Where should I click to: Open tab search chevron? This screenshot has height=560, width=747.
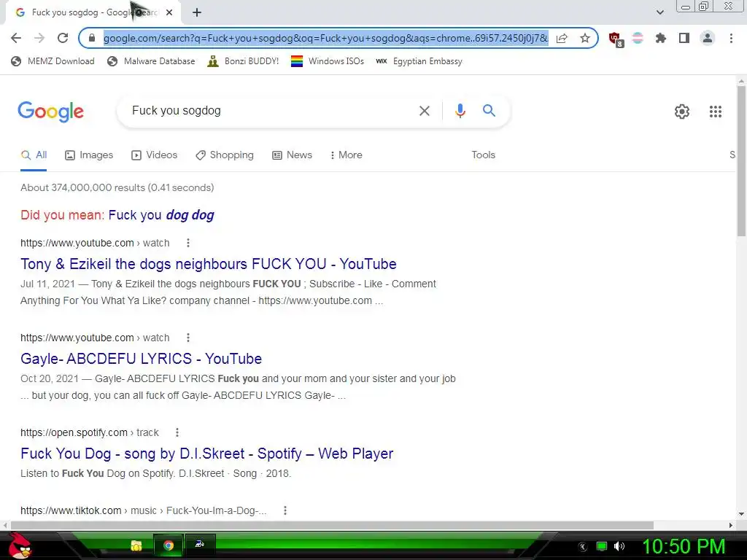(x=659, y=12)
